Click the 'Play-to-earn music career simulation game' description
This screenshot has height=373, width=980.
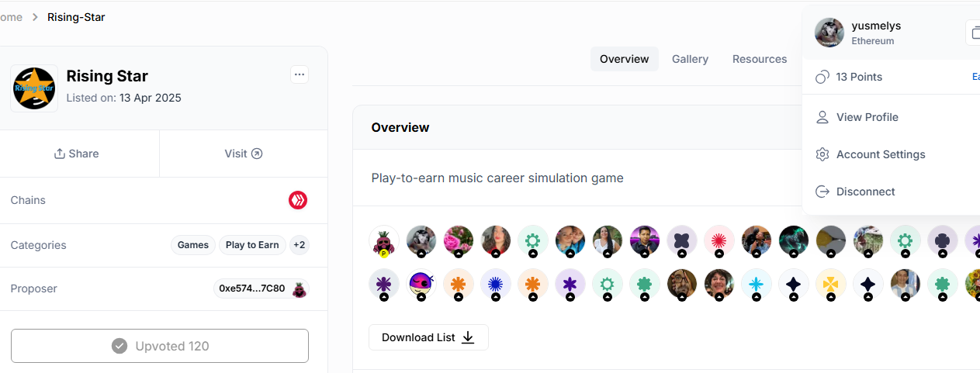point(497,178)
